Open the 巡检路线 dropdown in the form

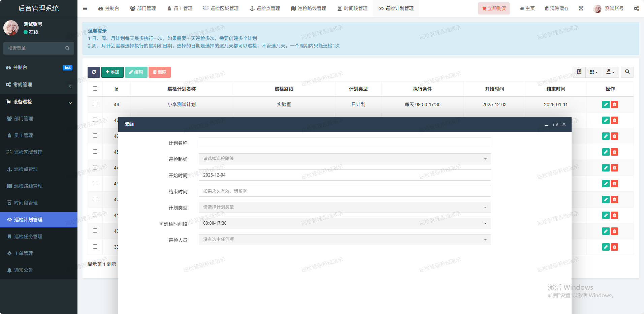(x=345, y=159)
